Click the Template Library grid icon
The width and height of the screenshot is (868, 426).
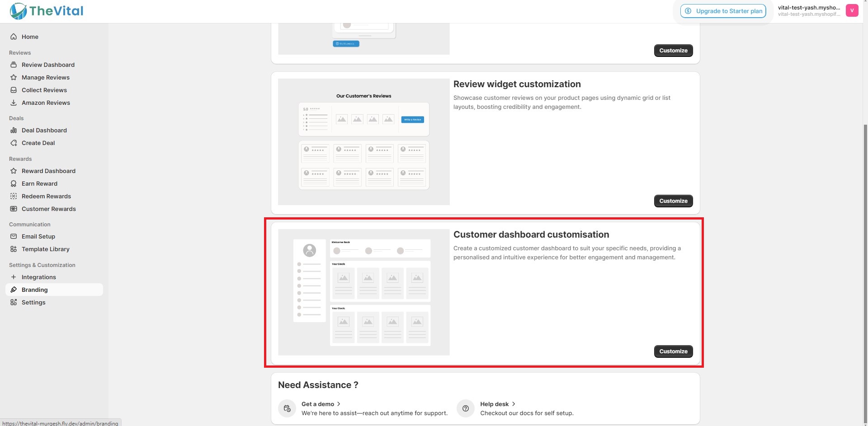tap(14, 249)
